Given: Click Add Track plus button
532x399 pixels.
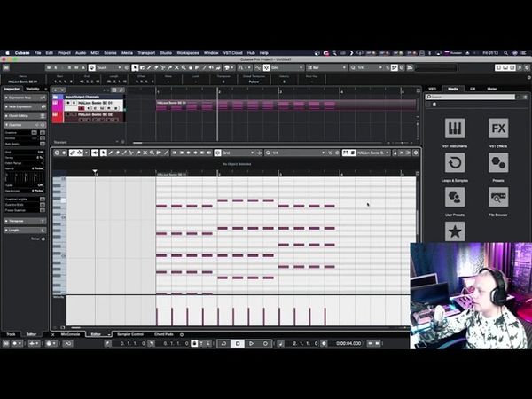Looking at the screenshot, I should pos(56,90).
